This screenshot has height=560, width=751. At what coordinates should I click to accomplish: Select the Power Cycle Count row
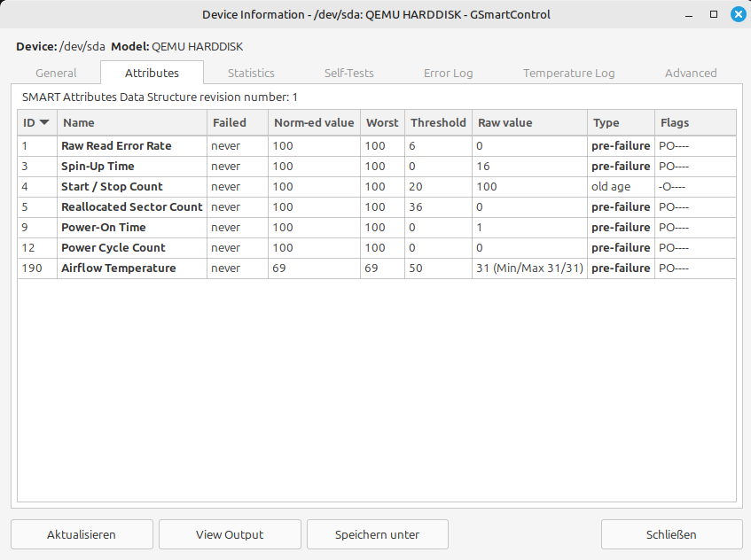[377, 248]
